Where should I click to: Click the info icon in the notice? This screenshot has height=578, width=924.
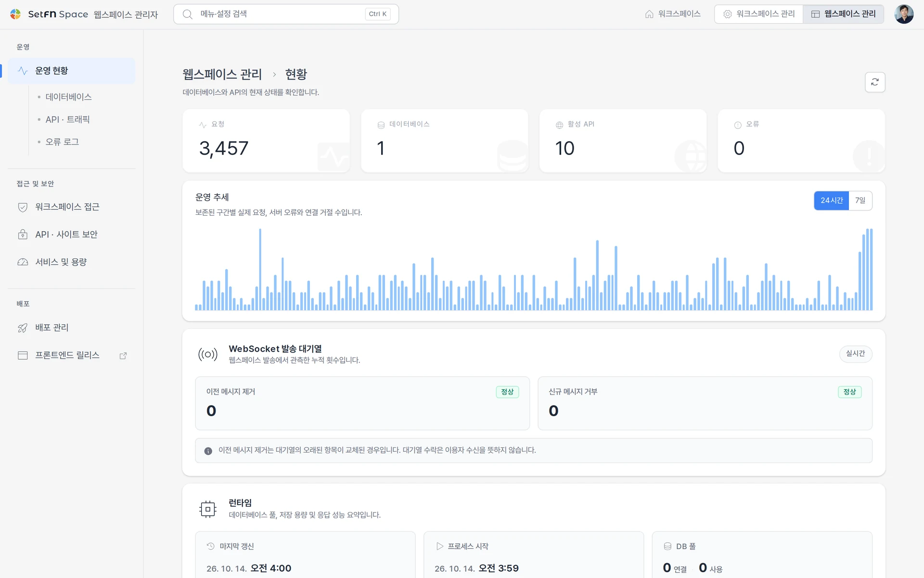pyautogui.click(x=208, y=451)
